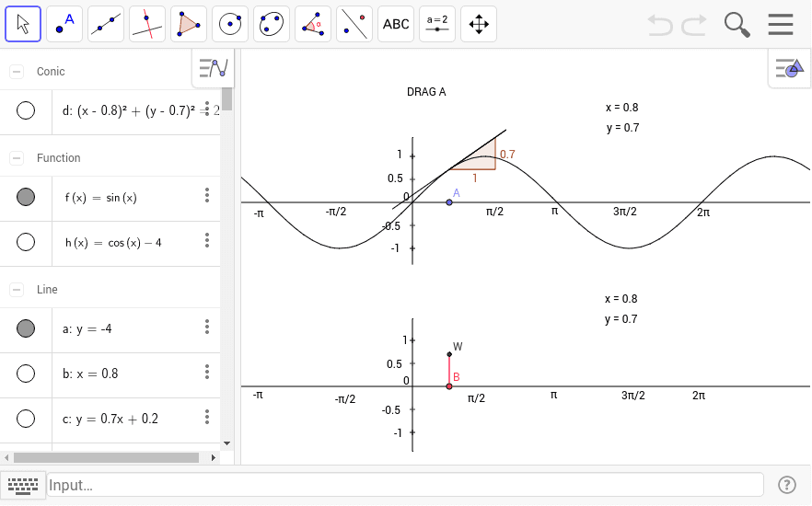Click red point B on lower axis
Image resolution: width=812 pixels, height=506 pixels.
pyautogui.click(x=449, y=386)
